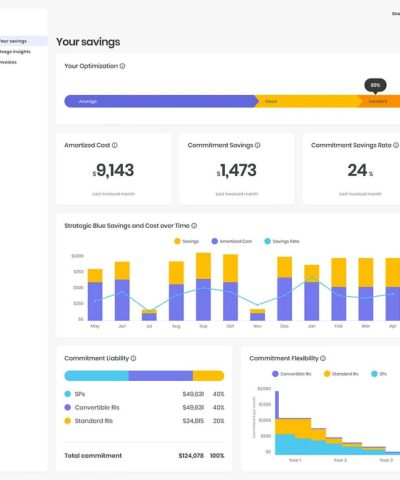Click the Year 2 axis label in Flexibility chart
This screenshot has height=480, width=400.
click(x=340, y=460)
